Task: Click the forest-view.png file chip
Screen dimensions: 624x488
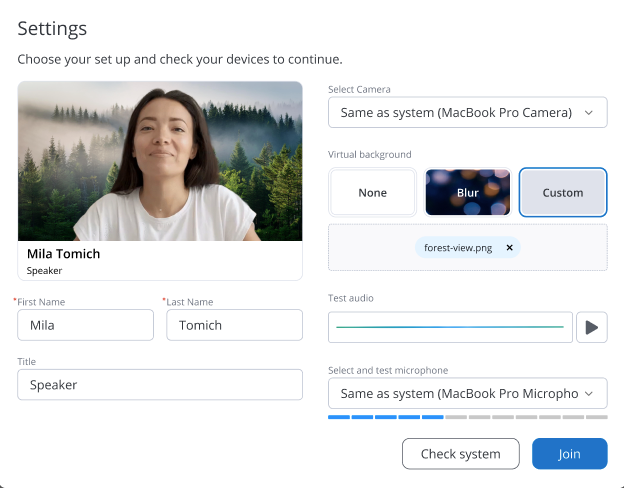Action: click(460, 248)
